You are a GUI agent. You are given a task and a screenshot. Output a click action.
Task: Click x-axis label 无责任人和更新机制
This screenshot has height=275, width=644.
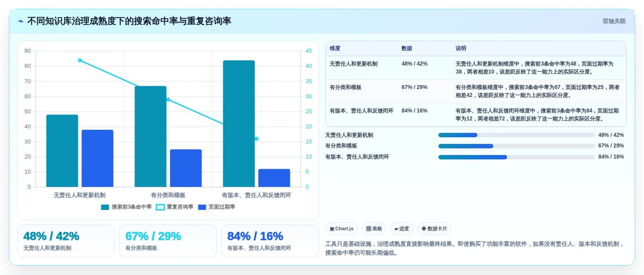click(x=80, y=195)
